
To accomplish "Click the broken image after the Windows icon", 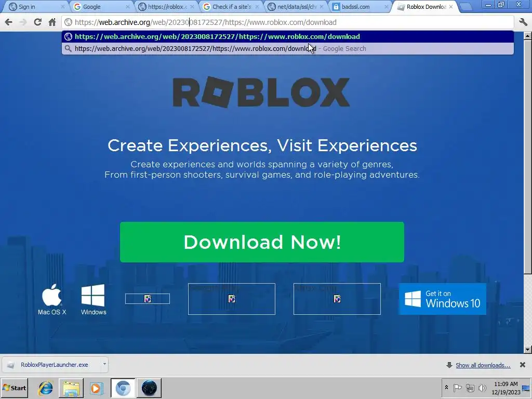I will pos(147,299).
